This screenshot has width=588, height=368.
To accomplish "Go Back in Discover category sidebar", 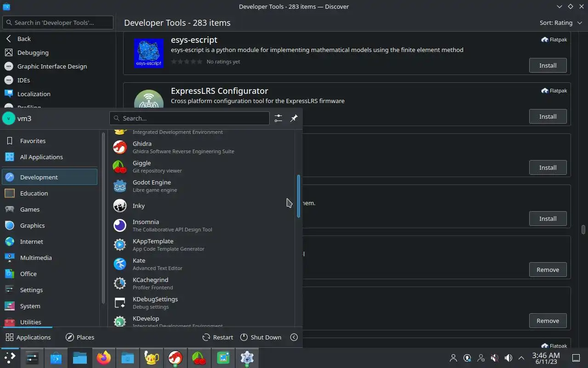I will pyautogui.click(x=58, y=39).
